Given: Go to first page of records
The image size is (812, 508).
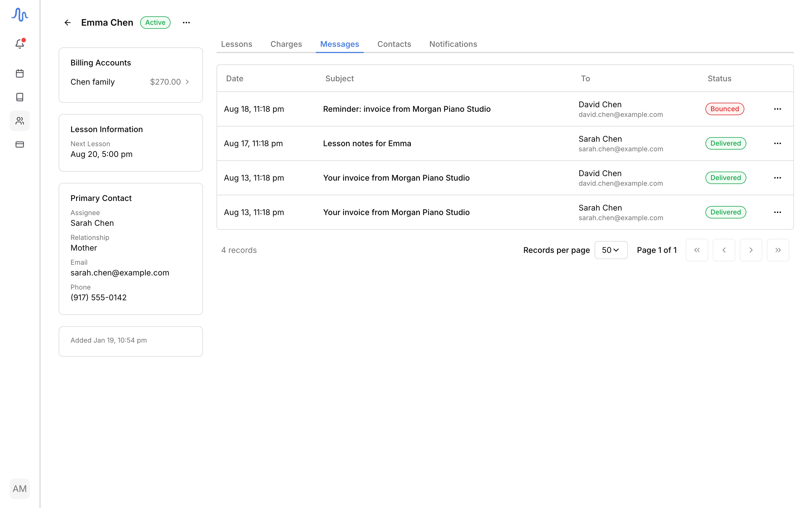Looking at the screenshot, I should point(697,250).
